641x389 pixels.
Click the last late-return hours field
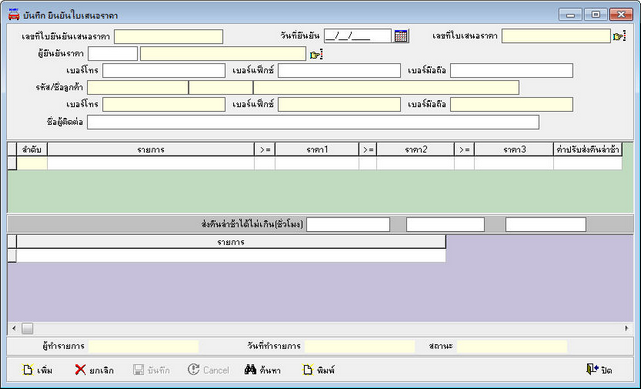point(546,224)
